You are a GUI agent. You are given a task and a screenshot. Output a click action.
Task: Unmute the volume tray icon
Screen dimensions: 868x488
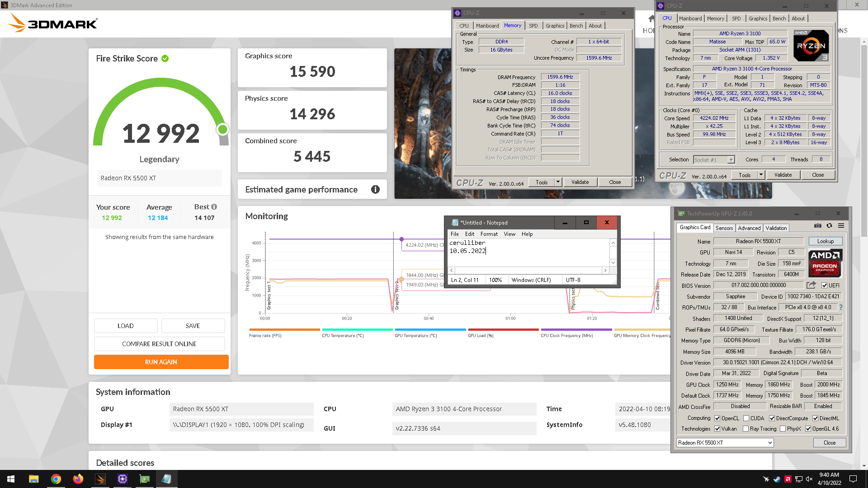(x=809, y=479)
